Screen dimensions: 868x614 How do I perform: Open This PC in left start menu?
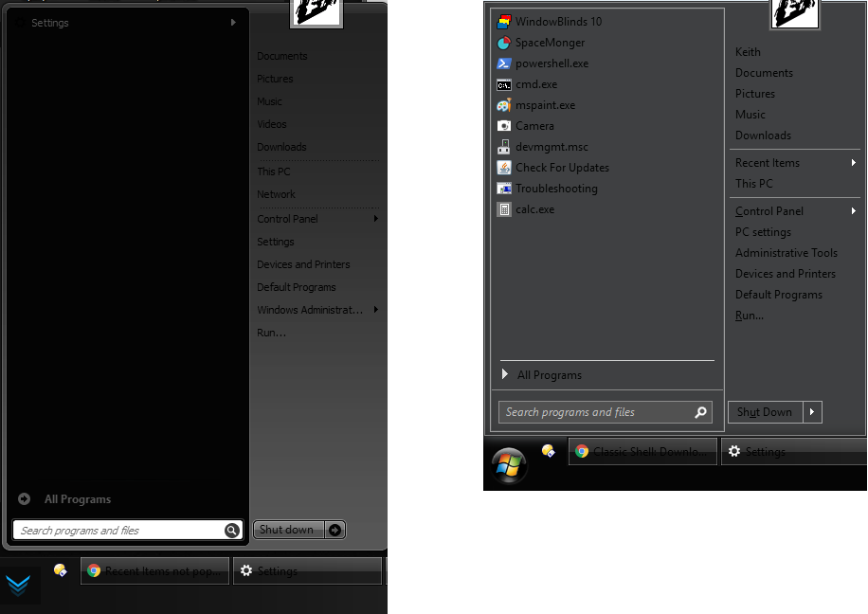click(x=274, y=172)
